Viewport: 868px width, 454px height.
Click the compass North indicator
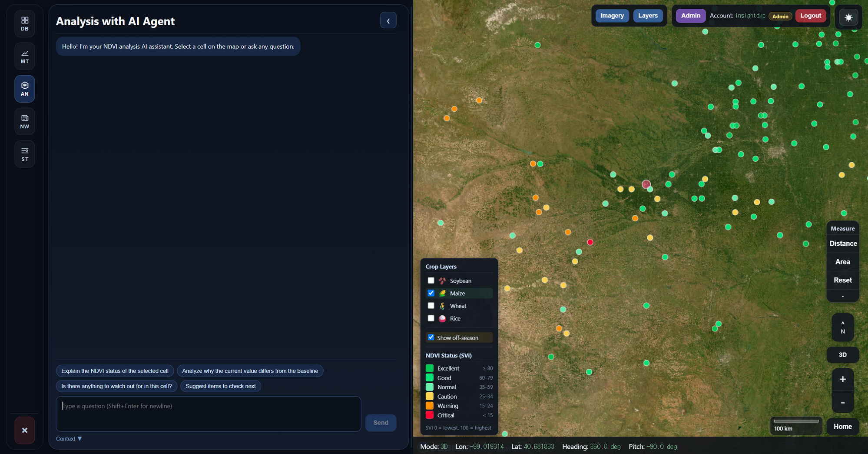pos(842,327)
